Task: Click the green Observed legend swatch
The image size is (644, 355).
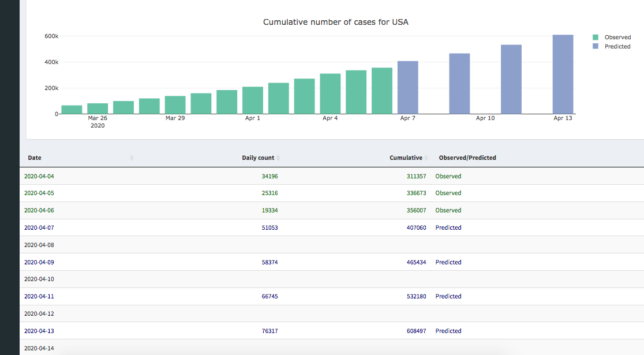Action: tap(596, 38)
